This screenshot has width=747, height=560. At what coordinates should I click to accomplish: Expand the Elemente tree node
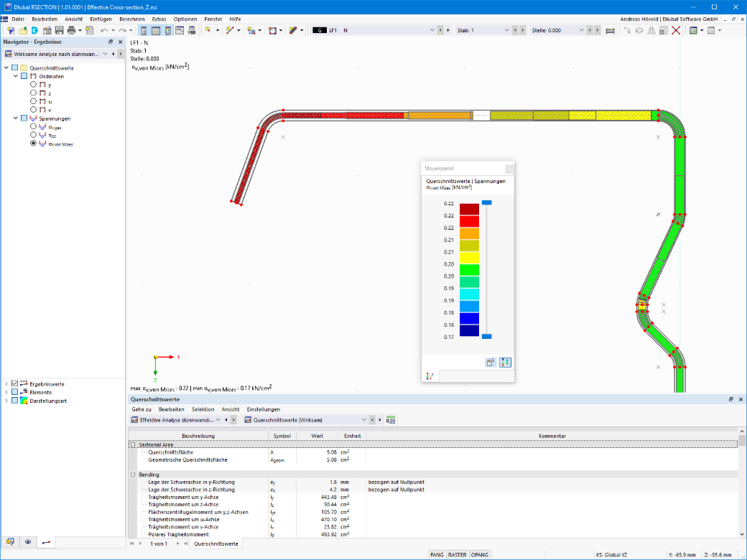6,392
